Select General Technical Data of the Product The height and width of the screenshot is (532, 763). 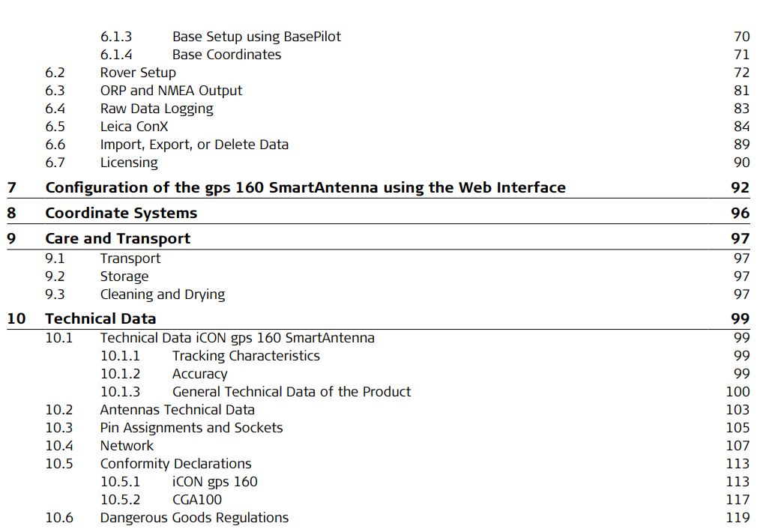[292, 392]
